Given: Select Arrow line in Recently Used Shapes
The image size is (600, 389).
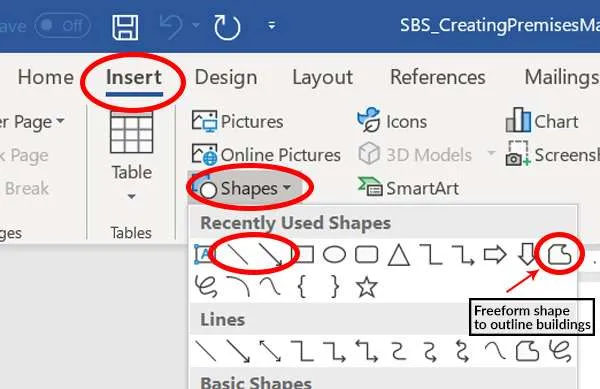Looking at the screenshot, I should [x=271, y=254].
